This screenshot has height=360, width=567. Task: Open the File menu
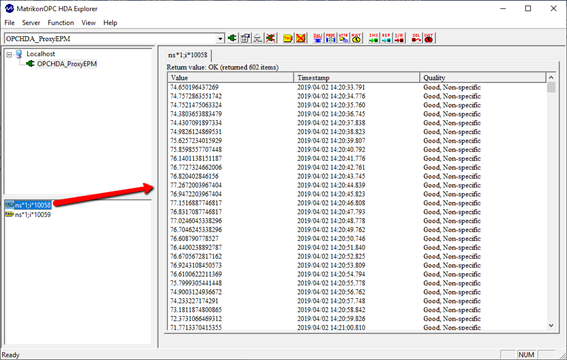9,22
